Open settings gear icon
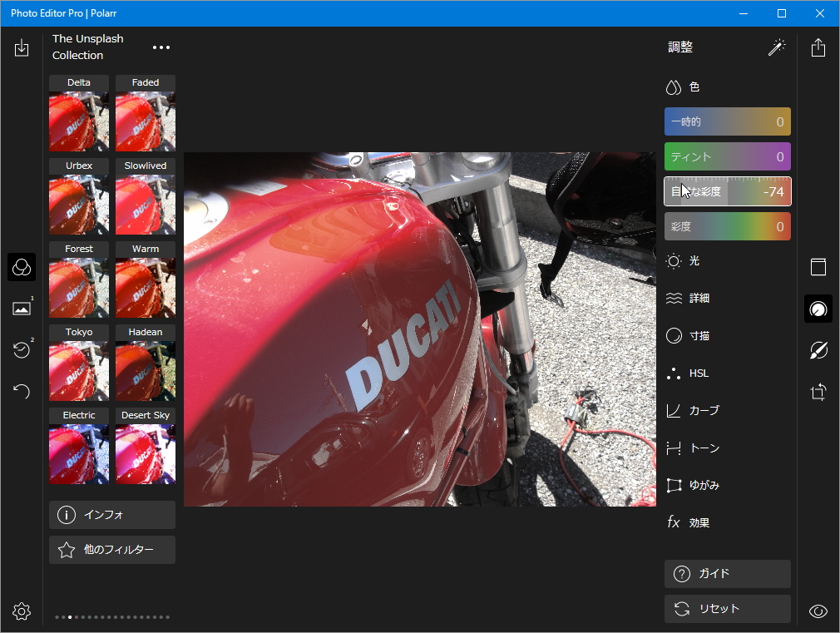840x633 pixels. point(22,611)
